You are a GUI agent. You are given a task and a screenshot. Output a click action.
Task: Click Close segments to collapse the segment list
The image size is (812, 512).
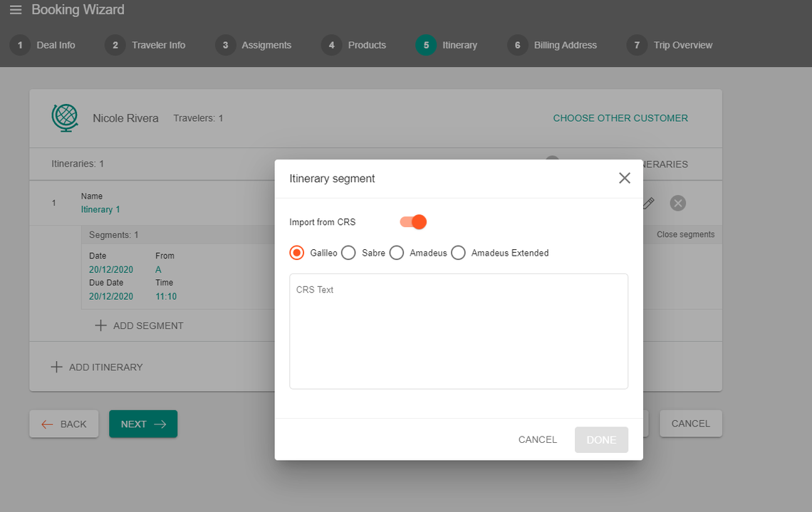(x=686, y=234)
